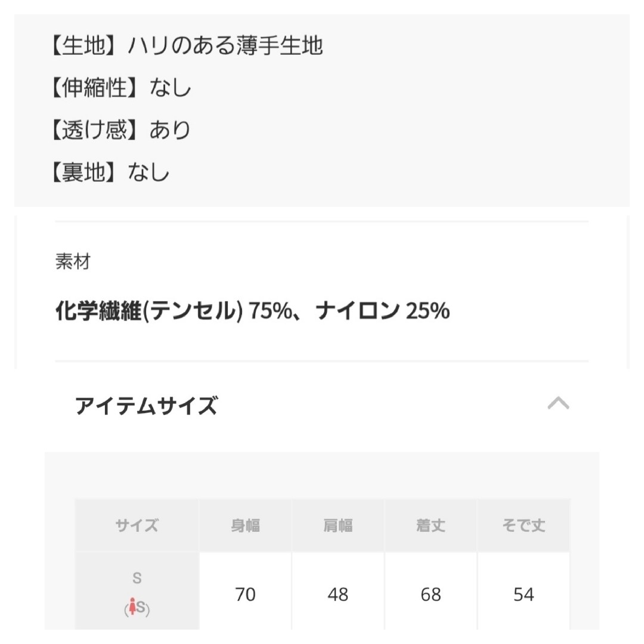This screenshot has height=644, width=644.
Task: Click the 素材 section label
Action: coord(73,261)
